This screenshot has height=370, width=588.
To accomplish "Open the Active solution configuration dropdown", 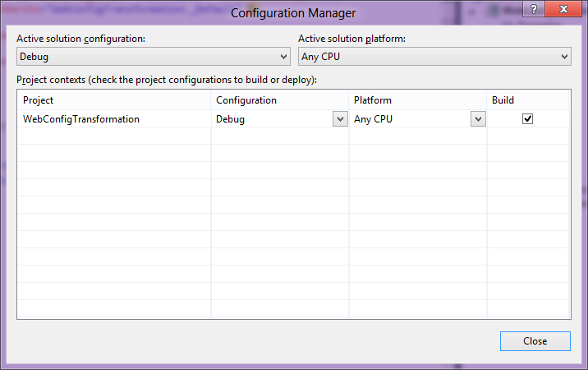I will tap(153, 57).
